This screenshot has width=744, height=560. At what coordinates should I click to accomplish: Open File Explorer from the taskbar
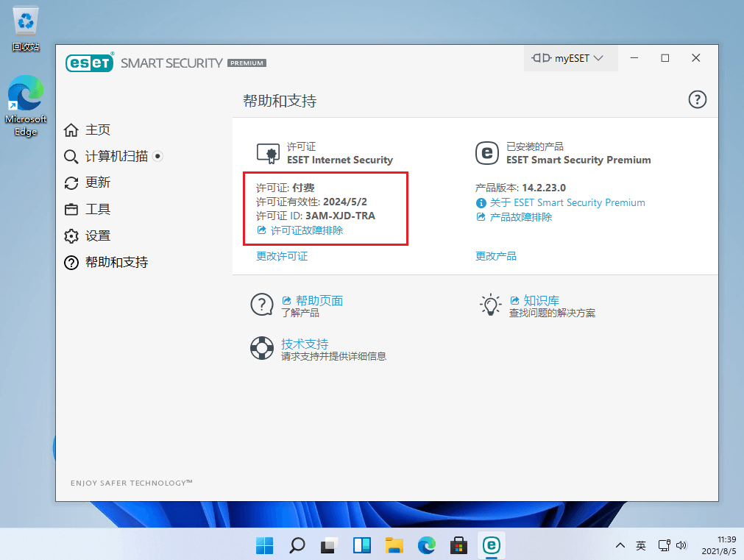click(394, 545)
